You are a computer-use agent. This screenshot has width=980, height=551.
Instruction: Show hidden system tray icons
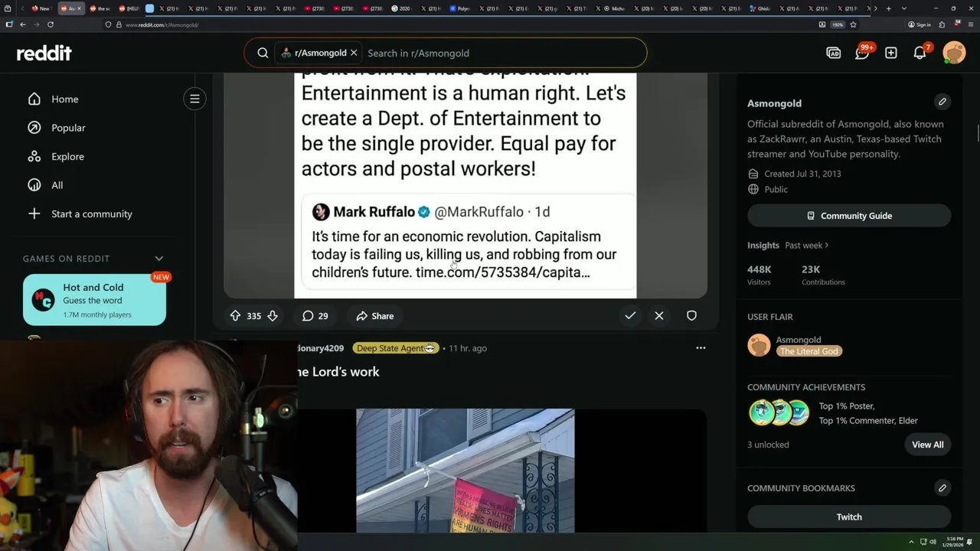point(911,542)
